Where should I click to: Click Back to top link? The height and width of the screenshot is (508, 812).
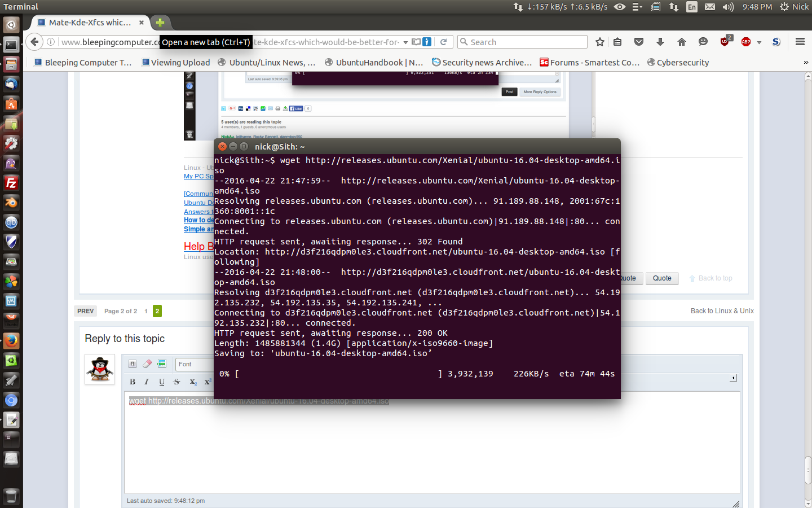[x=711, y=278]
